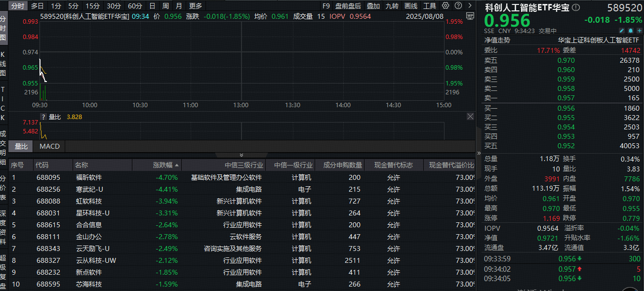This screenshot has height=291, width=644.
Task: Select 30分 period tab
Action: (x=114, y=6)
